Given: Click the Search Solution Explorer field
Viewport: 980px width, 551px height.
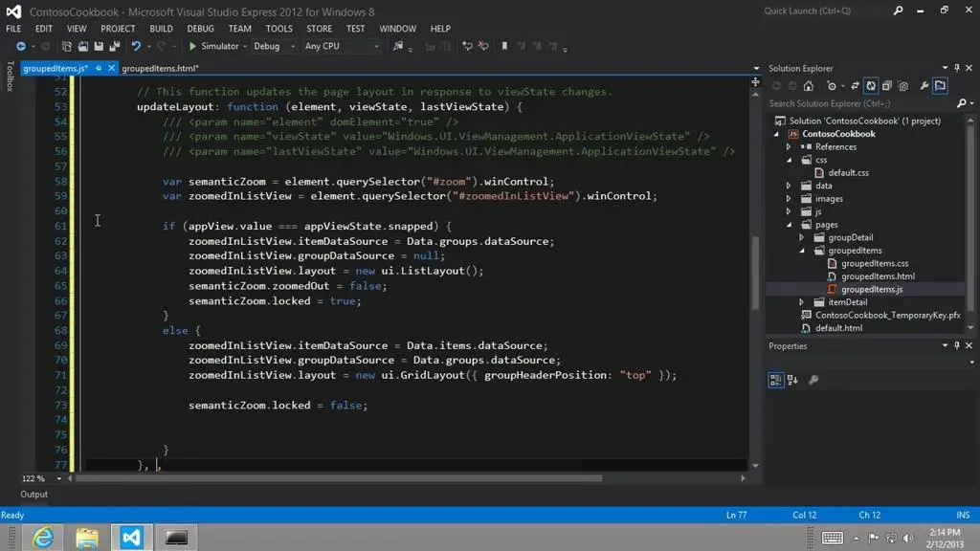Looking at the screenshot, I should [861, 103].
